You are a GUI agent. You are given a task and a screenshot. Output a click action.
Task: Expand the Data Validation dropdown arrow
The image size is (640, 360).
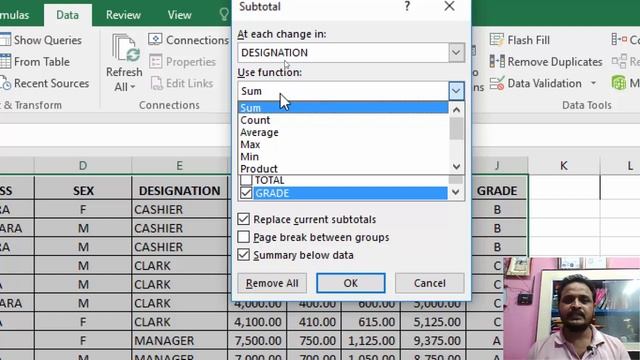point(593,83)
